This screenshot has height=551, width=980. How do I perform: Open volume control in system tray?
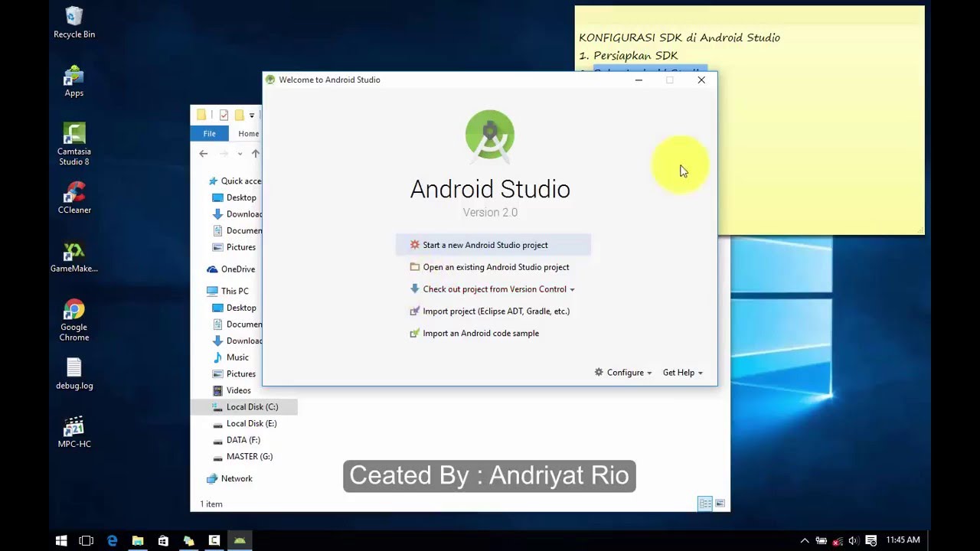click(x=854, y=540)
